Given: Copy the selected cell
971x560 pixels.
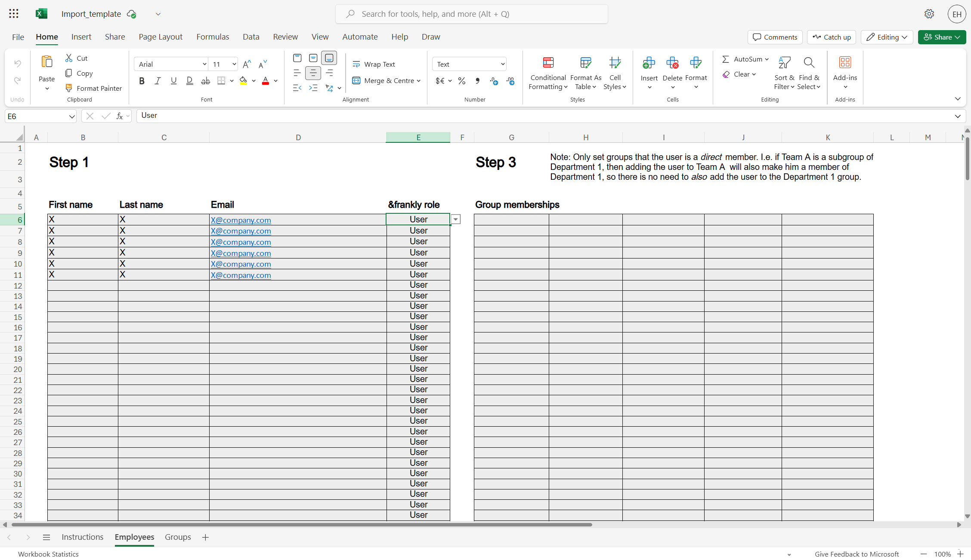Looking at the screenshot, I should (x=79, y=73).
